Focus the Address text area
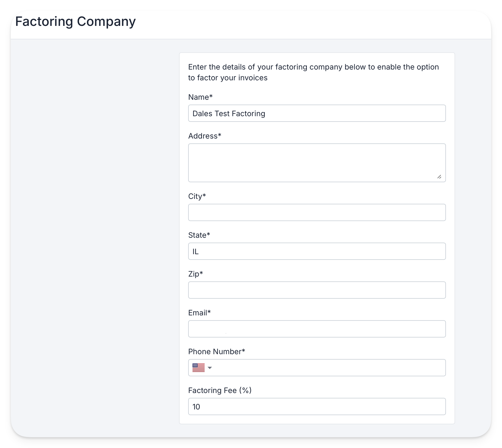502x448 pixels. (317, 163)
